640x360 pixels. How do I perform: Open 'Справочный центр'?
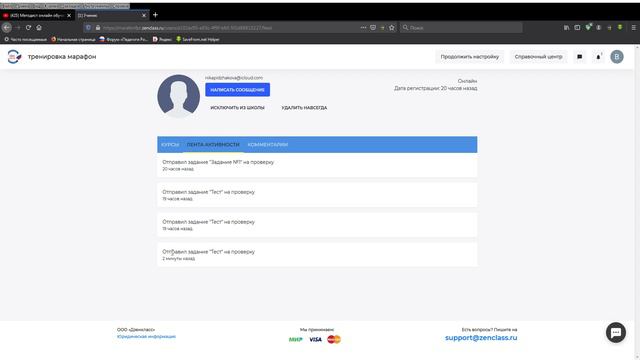pyautogui.click(x=538, y=57)
